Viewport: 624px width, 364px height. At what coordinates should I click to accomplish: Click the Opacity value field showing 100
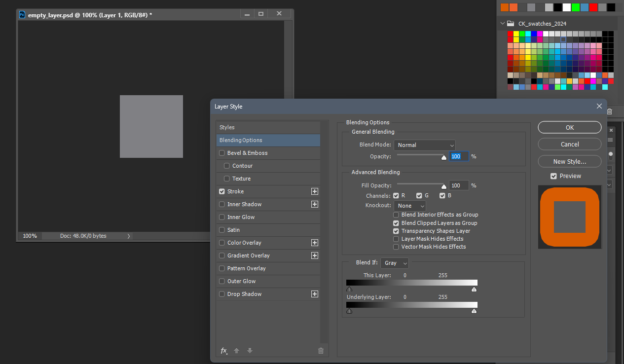[458, 156]
